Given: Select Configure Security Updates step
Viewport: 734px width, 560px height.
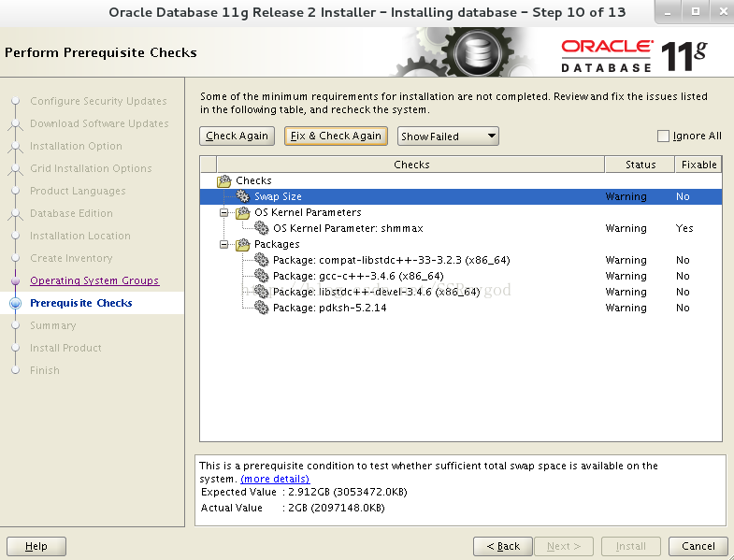Looking at the screenshot, I should [x=98, y=101].
